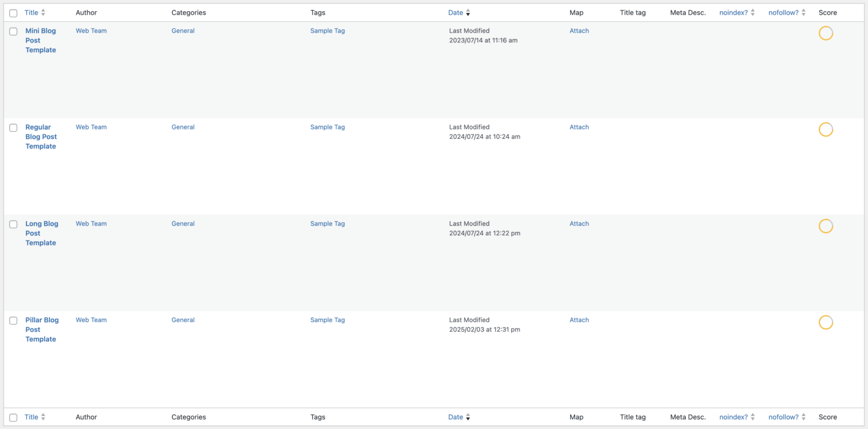This screenshot has height=429, width=868.
Task: Click sort arrows beside top noindex? header
Action: (753, 13)
